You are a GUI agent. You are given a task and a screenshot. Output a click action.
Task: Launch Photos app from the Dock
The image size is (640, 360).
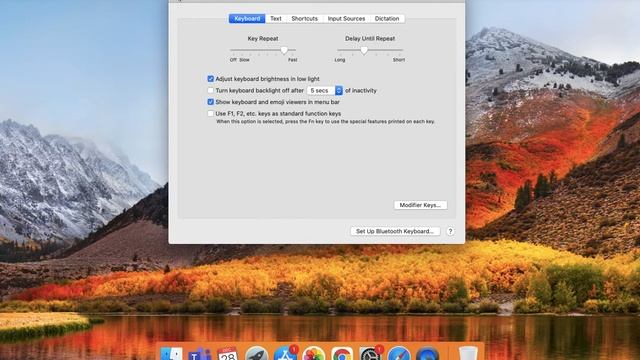[313, 354]
